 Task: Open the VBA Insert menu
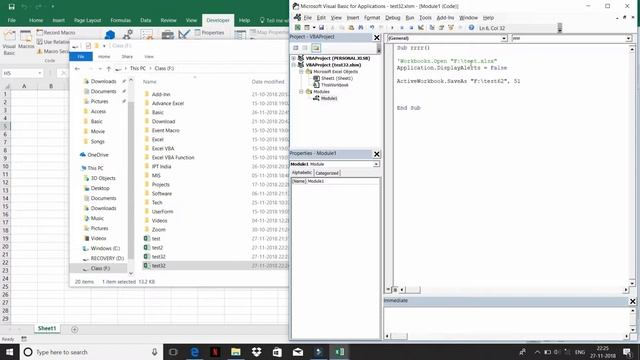click(x=353, y=18)
